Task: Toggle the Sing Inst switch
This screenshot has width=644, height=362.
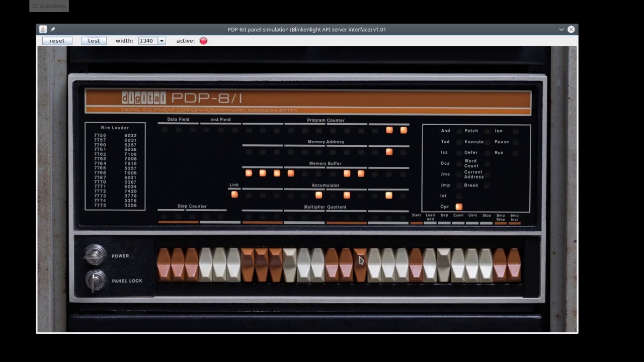Action: [x=514, y=264]
